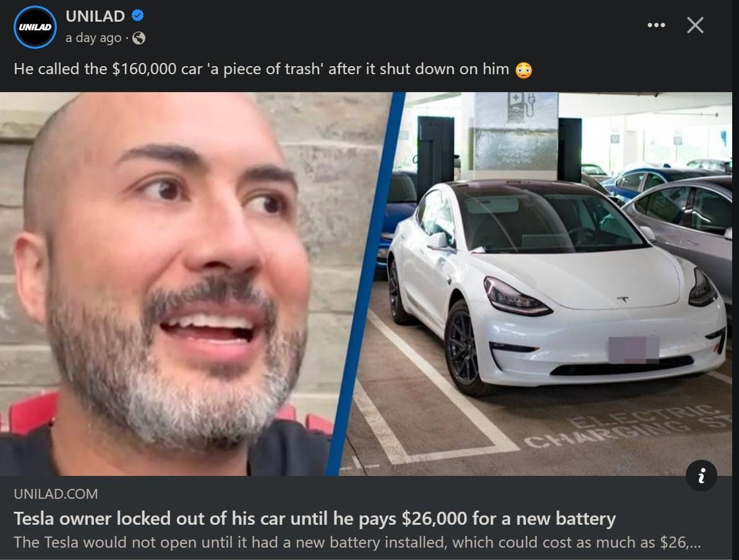Click the flushed face emoji in caption
The image size is (739, 560).
point(524,70)
